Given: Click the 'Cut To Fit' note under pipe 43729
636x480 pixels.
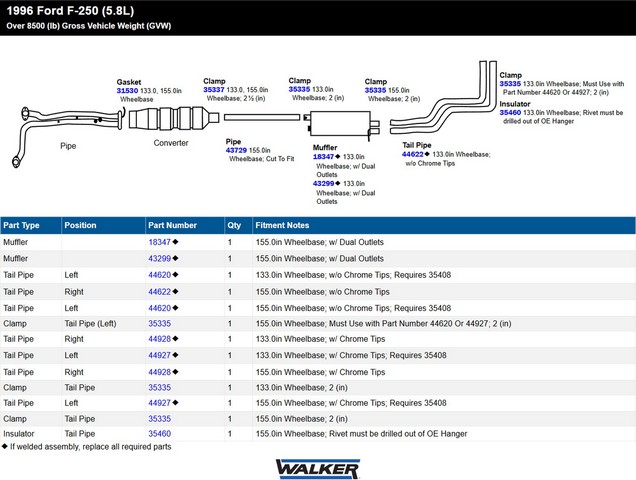Looking at the screenshot, I should [x=280, y=159].
